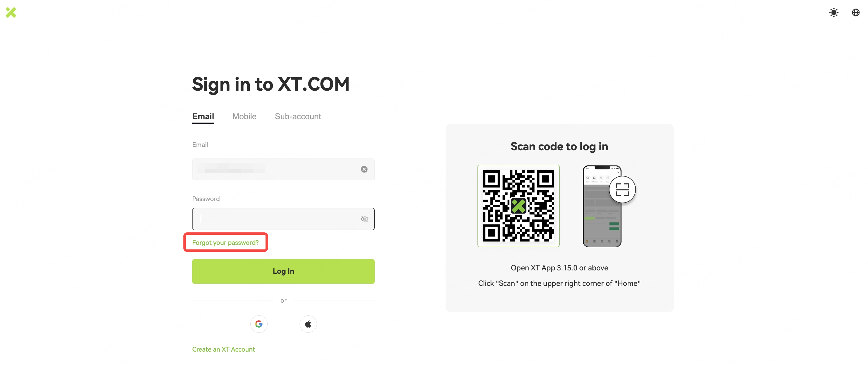Show password using the eye icon
This screenshot has width=868, height=365.
pyautogui.click(x=365, y=219)
